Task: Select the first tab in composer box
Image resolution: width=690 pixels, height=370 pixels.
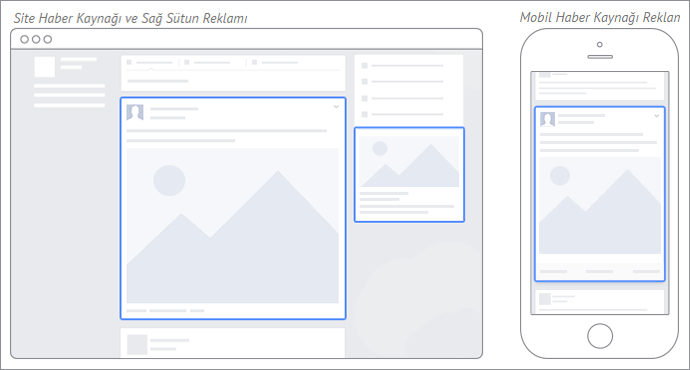Action: [150, 62]
